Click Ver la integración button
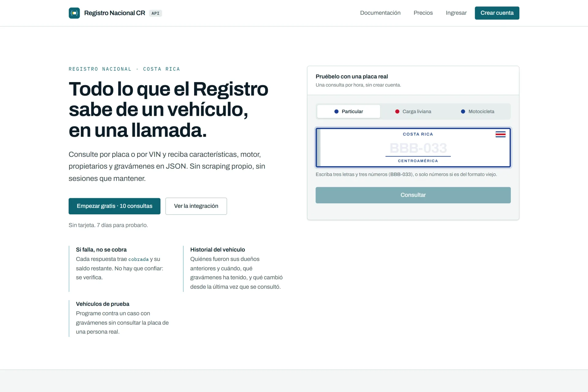588x392 pixels. click(196, 206)
